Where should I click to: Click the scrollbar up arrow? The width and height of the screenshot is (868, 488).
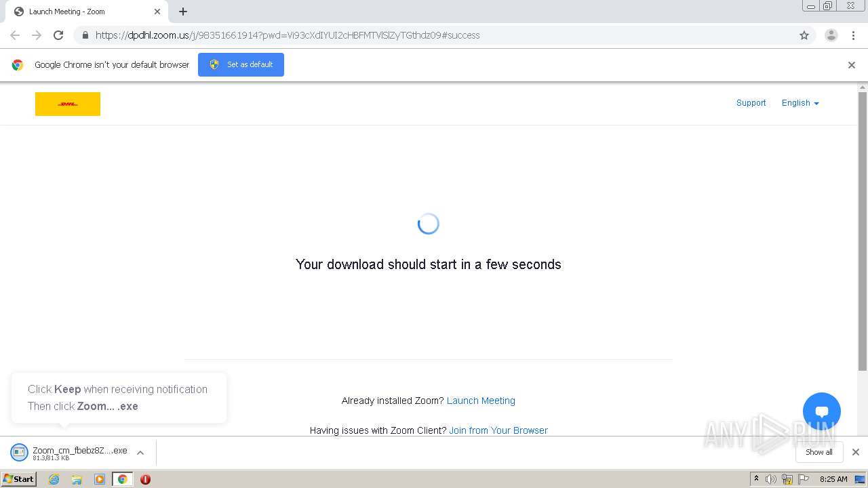point(863,87)
